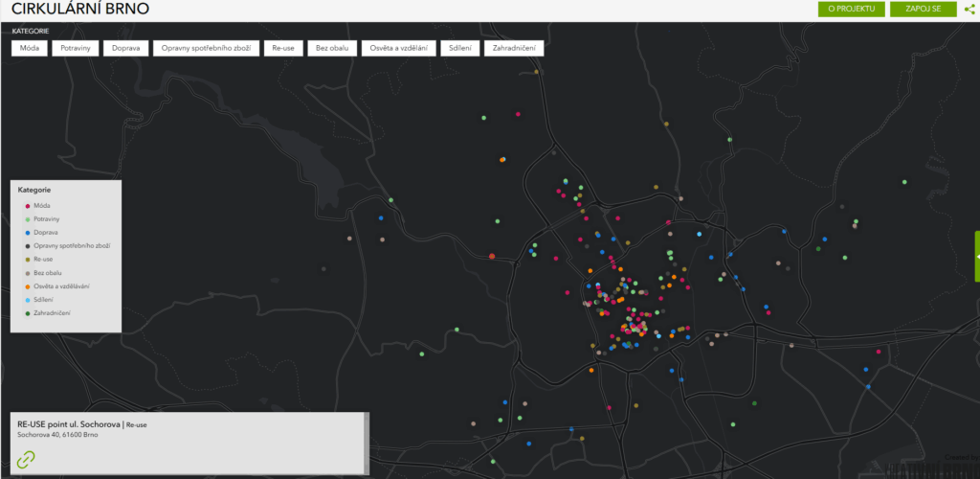Expand the green side panel arrow
Image resolution: width=980 pixels, height=479 pixels.
[976, 257]
